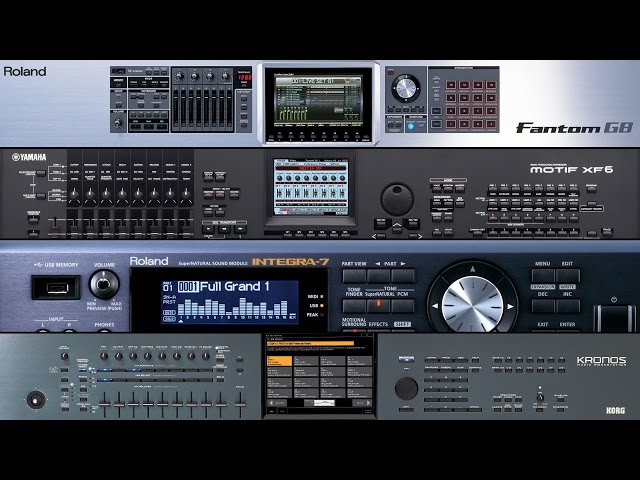Turn the Fantom G8 volume knob

click(118, 122)
